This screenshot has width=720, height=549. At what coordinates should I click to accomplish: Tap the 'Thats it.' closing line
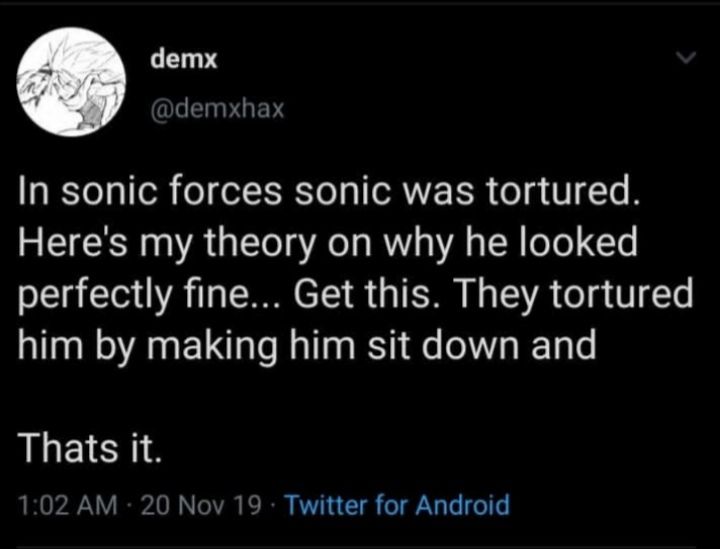coord(90,448)
